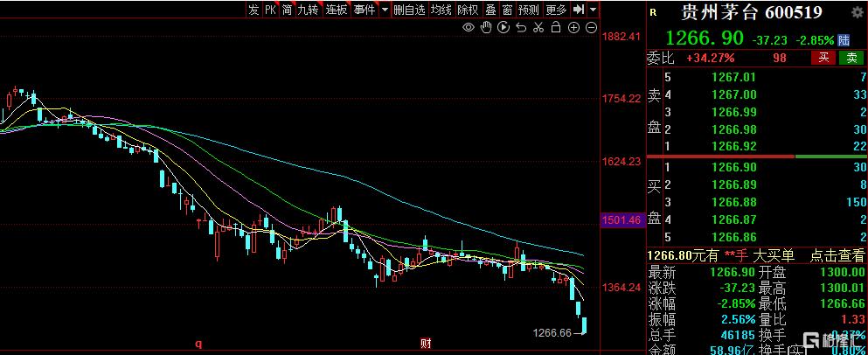Click axis price label 1624.23
Viewport: 868px width, 355px height.
tap(621, 162)
